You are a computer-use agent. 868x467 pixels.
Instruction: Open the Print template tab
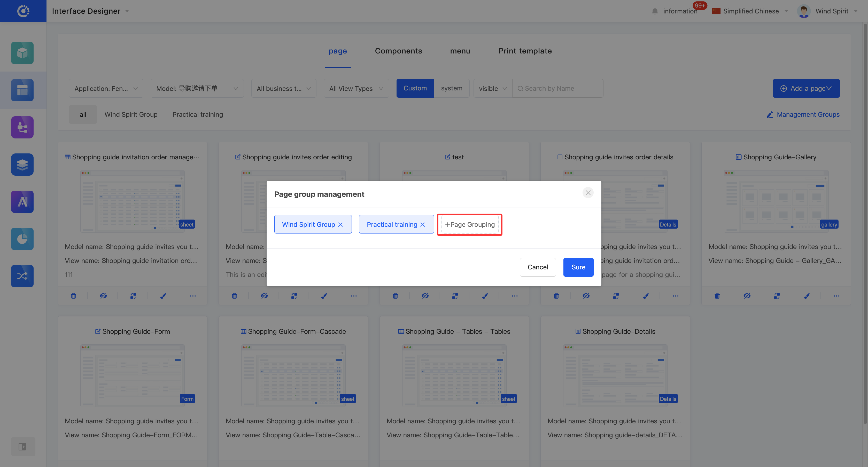pos(525,51)
